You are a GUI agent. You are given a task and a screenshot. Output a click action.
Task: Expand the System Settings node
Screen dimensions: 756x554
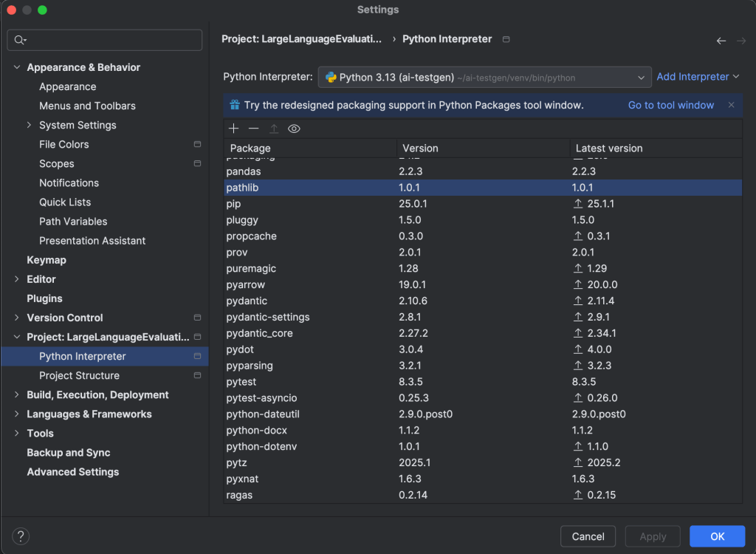[x=29, y=125]
